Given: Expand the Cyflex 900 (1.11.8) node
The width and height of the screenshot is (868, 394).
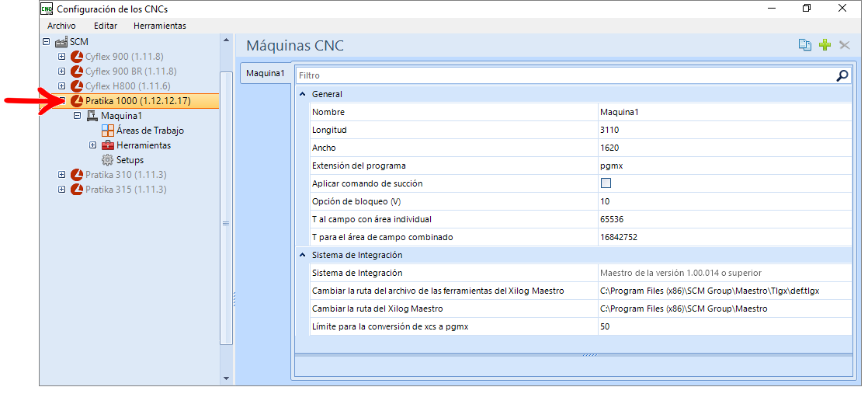Looking at the screenshot, I should (62, 57).
